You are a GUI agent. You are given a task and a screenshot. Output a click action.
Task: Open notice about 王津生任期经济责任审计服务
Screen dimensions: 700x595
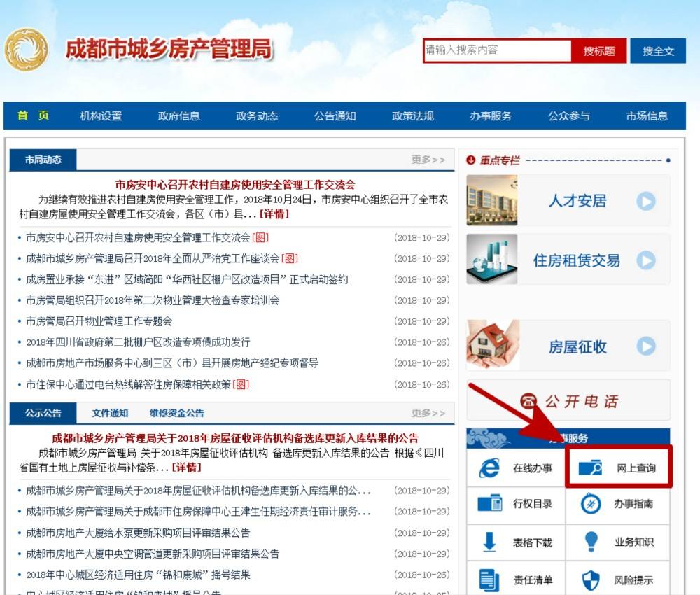198,512
